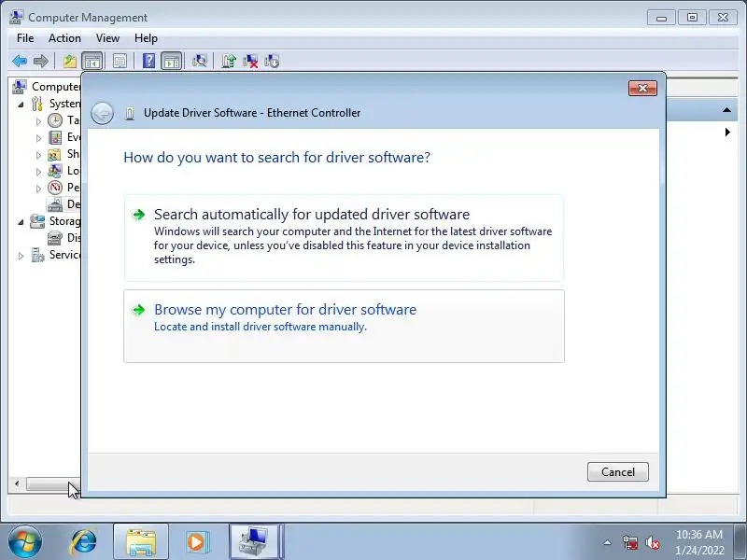The image size is (747, 560).
Task: Expand the Task Scheduler tree node
Action: (38, 121)
